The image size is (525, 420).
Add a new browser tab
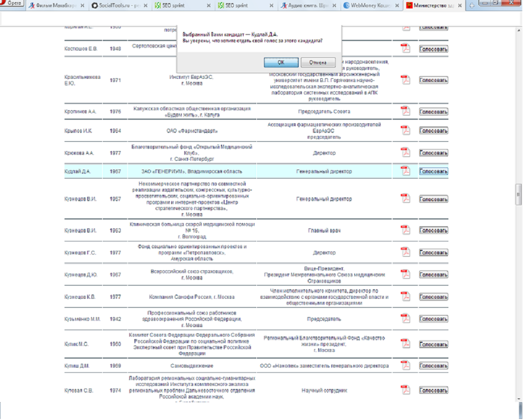471,5
